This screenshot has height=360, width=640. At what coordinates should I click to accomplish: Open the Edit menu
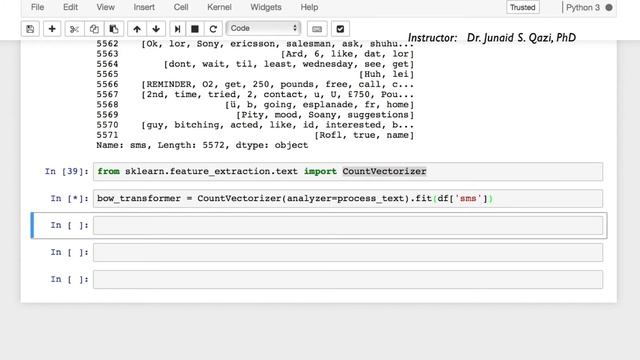tap(70, 7)
